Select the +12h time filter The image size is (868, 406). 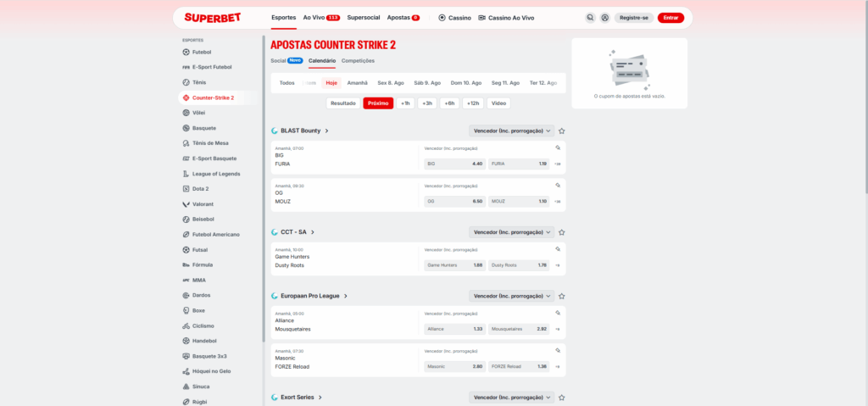coord(473,103)
